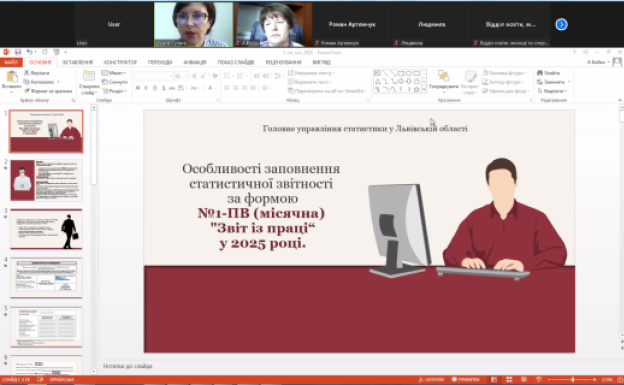This screenshot has height=385, width=624.
Task: Click New Slide (Створити слайд) icon
Action: (x=89, y=76)
